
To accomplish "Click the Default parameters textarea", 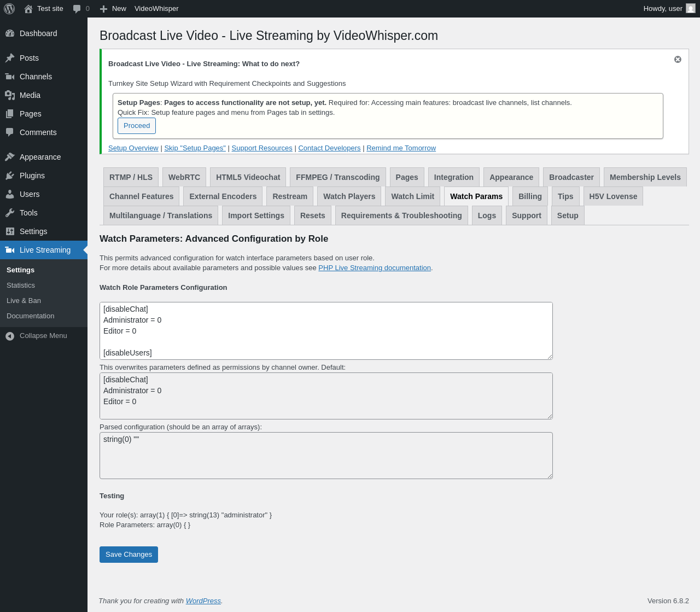I will coord(326,396).
